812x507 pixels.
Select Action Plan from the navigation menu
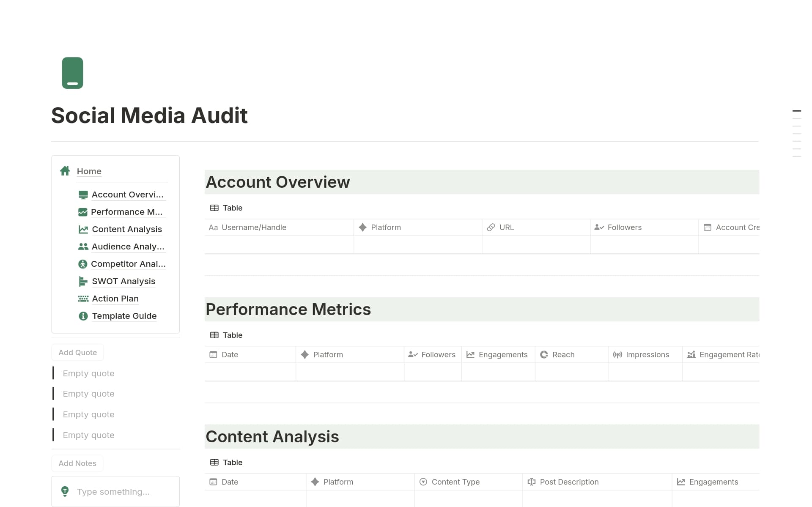coord(115,299)
